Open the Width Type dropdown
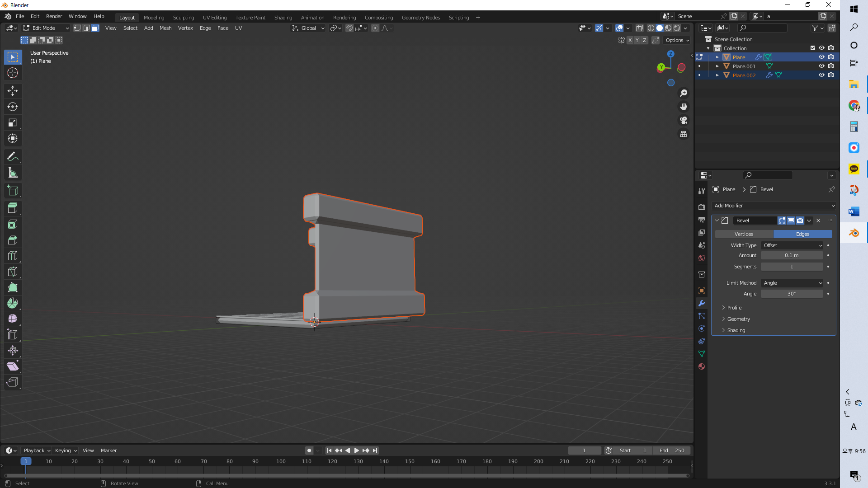Viewport: 868px width, 488px height. click(792, 245)
